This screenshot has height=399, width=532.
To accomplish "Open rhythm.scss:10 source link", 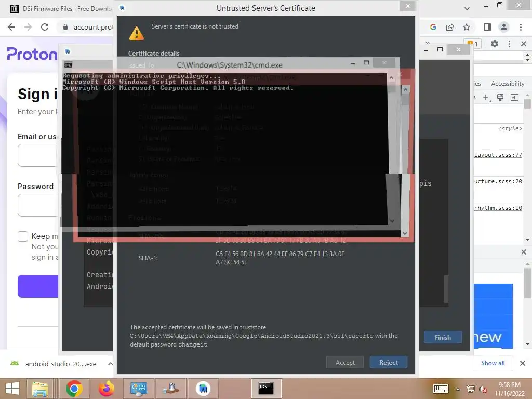I will (498, 208).
